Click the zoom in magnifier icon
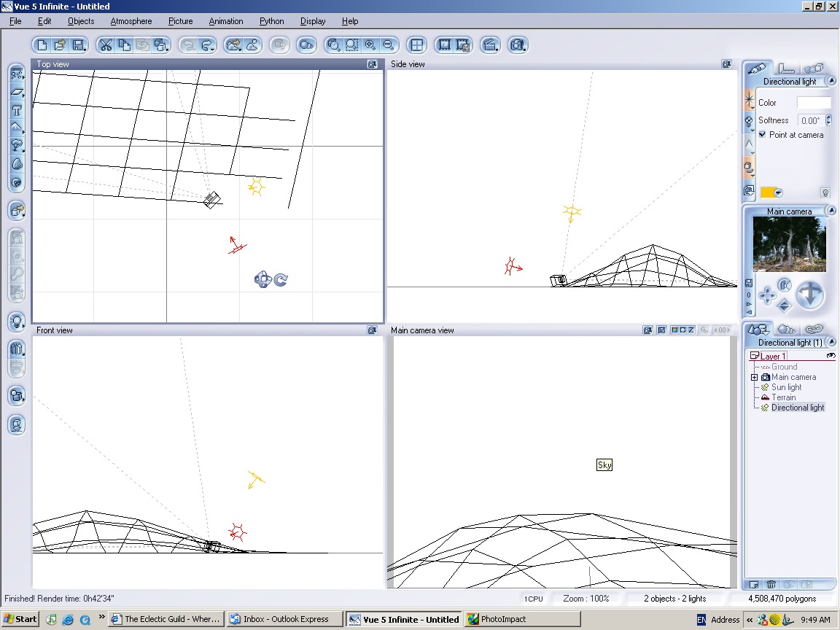Viewport: 840px width, 630px height. coord(370,45)
